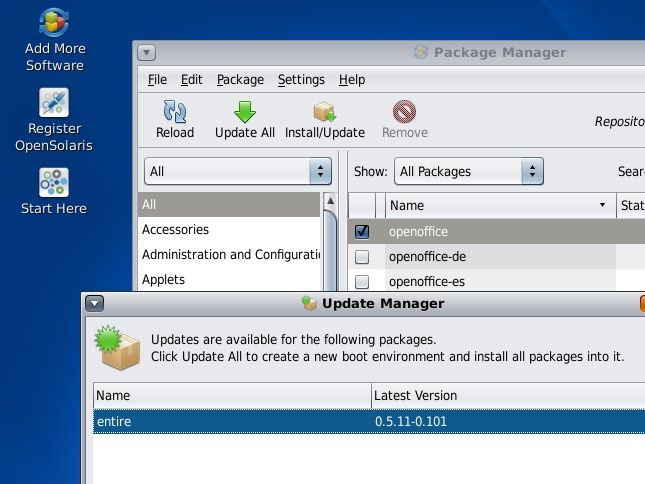This screenshot has height=484, width=645.
Task: Click the Update Manager package box image
Action: click(117, 348)
